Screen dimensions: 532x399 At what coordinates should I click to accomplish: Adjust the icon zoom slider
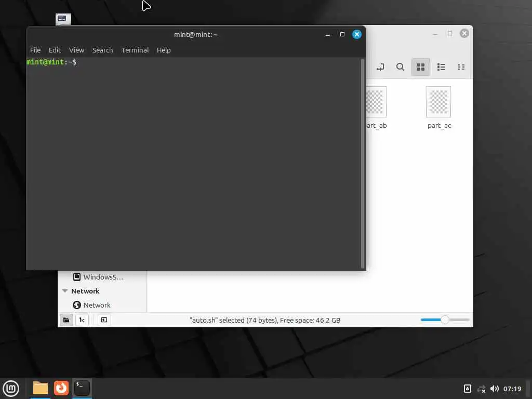pyautogui.click(x=445, y=320)
